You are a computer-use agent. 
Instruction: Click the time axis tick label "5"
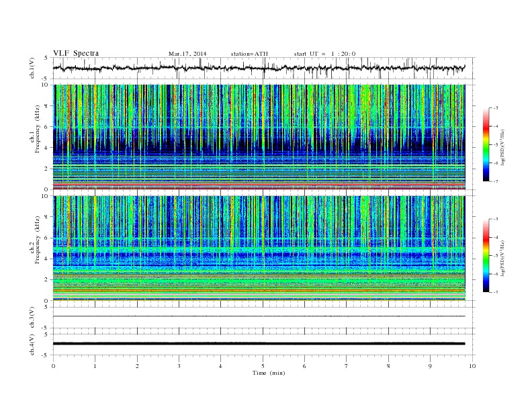point(263,366)
